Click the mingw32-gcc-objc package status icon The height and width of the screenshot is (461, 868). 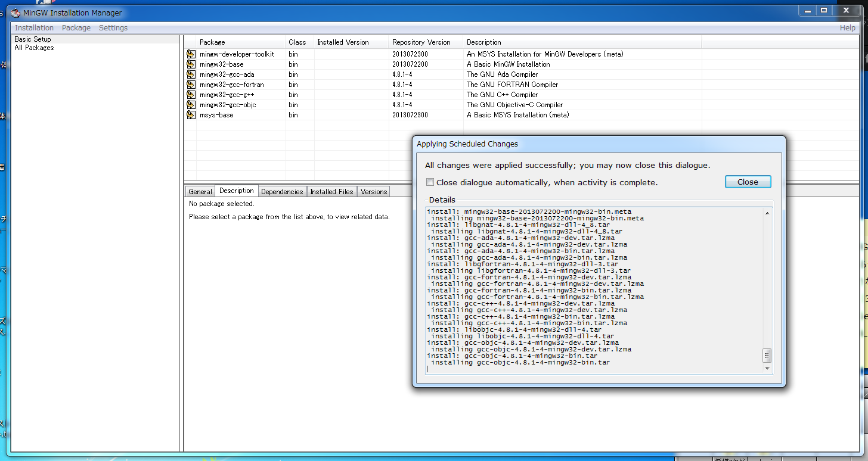click(x=191, y=105)
